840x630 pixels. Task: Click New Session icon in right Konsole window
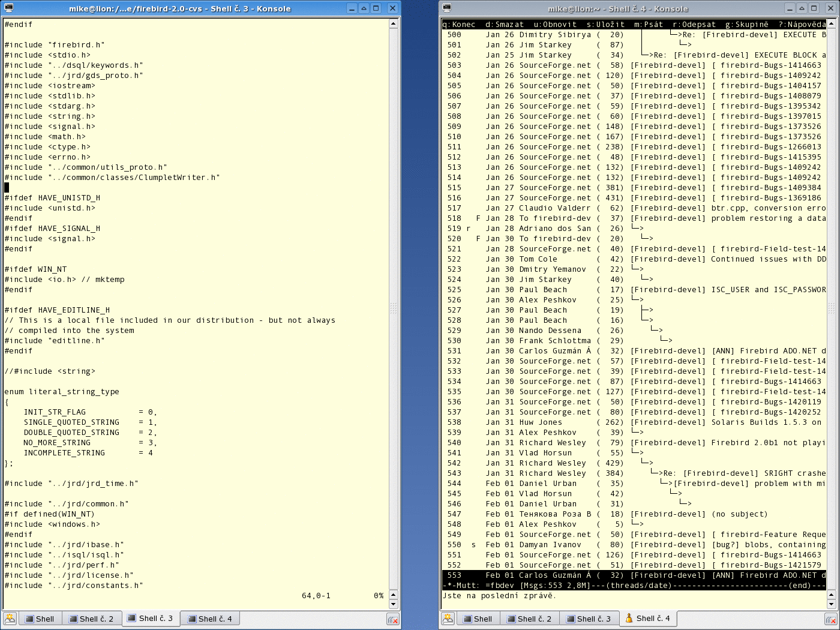(448, 619)
